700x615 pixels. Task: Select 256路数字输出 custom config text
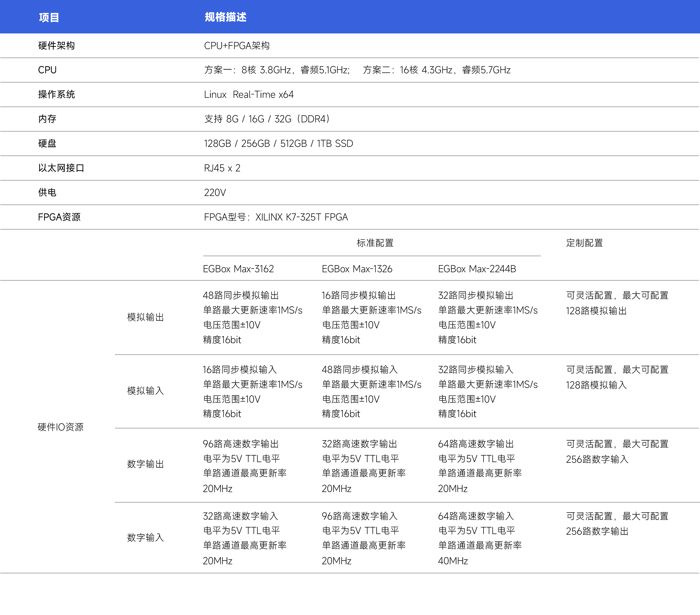tap(597, 531)
